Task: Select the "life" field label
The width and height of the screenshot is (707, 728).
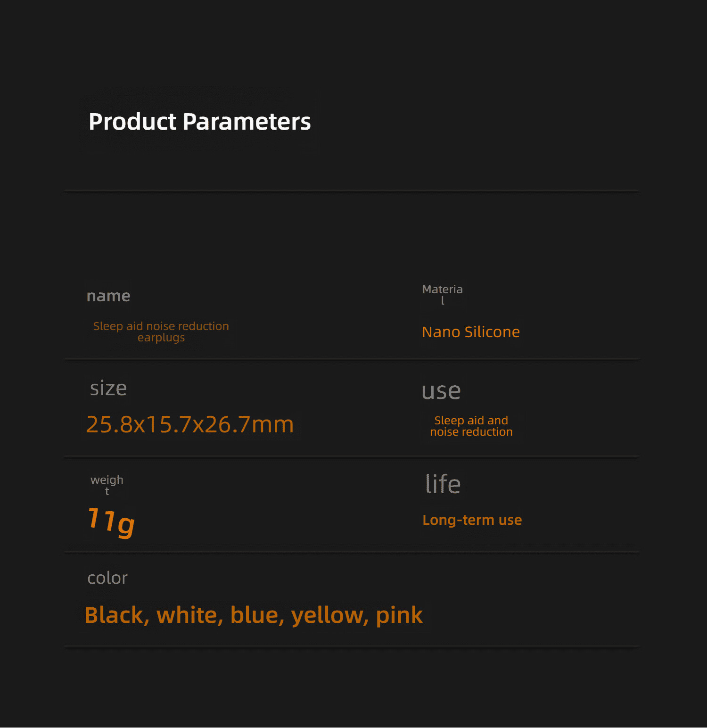Action: click(x=443, y=484)
